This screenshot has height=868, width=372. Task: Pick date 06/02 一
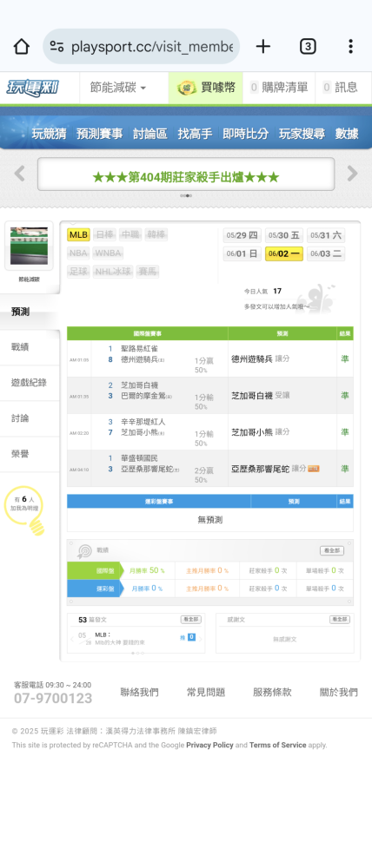pos(284,254)
